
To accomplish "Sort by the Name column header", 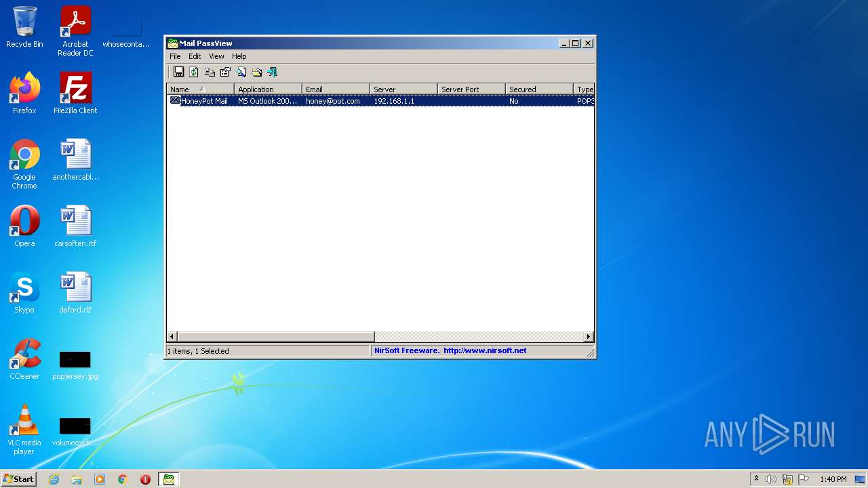I will (x=201, y=89).
